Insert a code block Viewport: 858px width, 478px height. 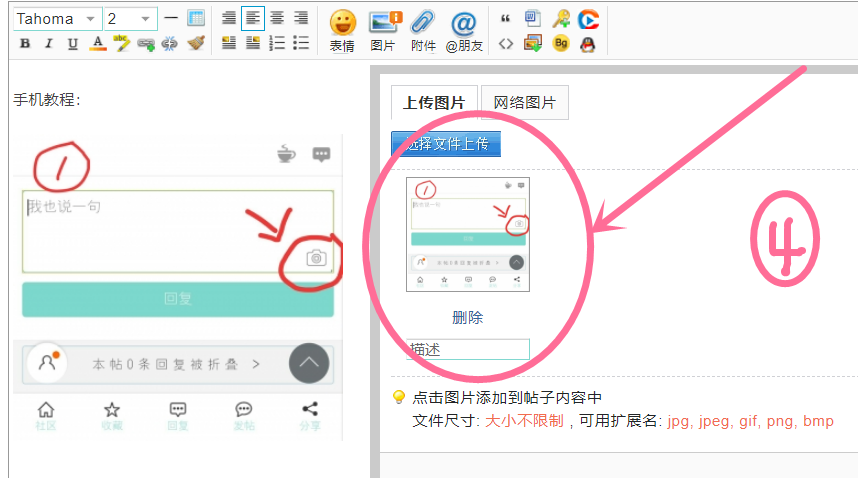coord(506,44)
